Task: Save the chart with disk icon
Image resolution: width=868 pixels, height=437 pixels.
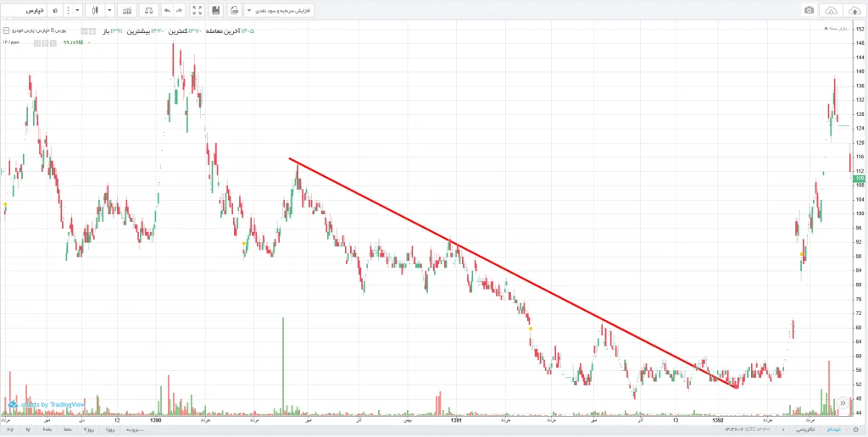Action: (x=216, y=10)
